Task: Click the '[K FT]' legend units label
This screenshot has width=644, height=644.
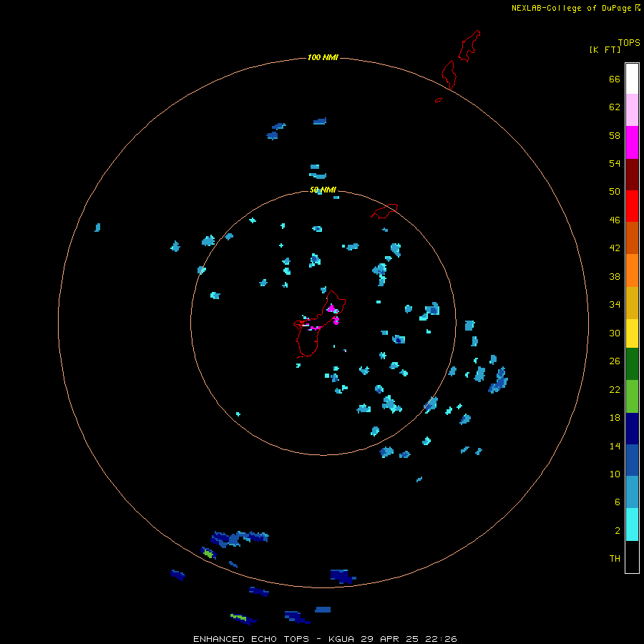Action: tap(605, 49)
